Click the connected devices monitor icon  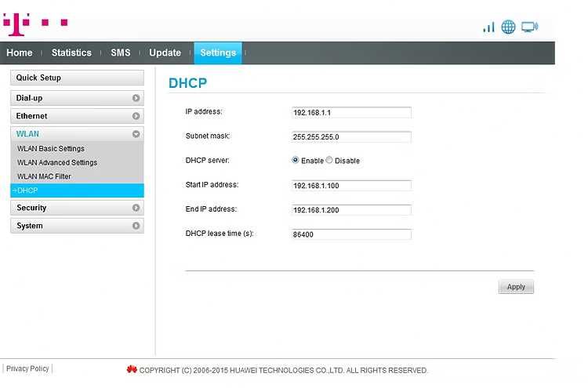(530, 27)
